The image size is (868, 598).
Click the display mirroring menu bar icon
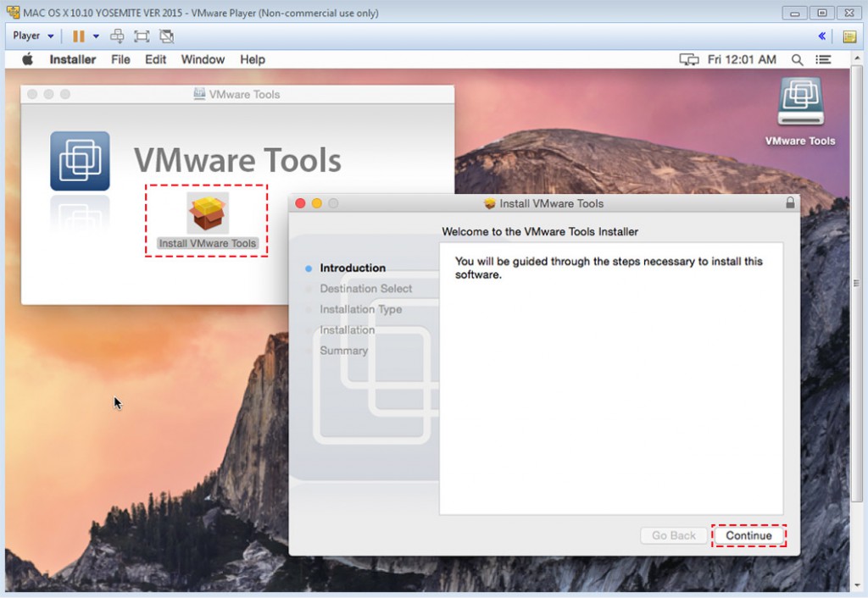[x=688, y=60]
